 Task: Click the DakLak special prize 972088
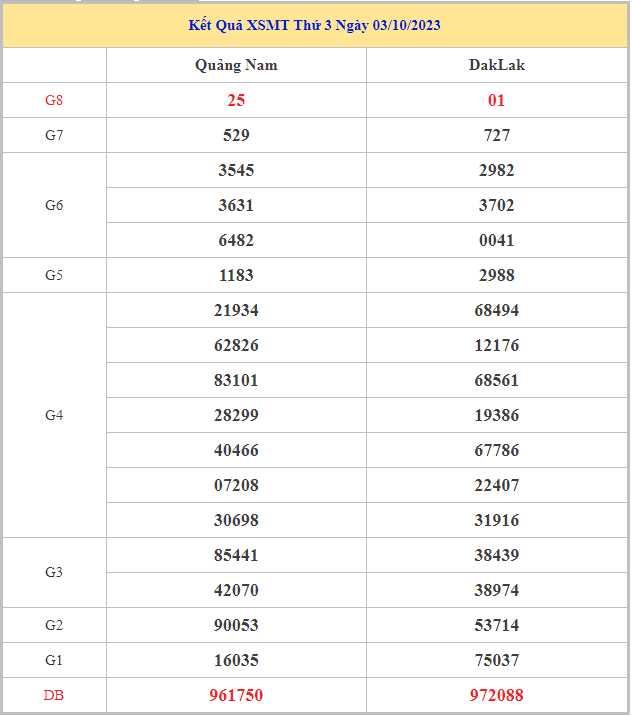(496, 695)
